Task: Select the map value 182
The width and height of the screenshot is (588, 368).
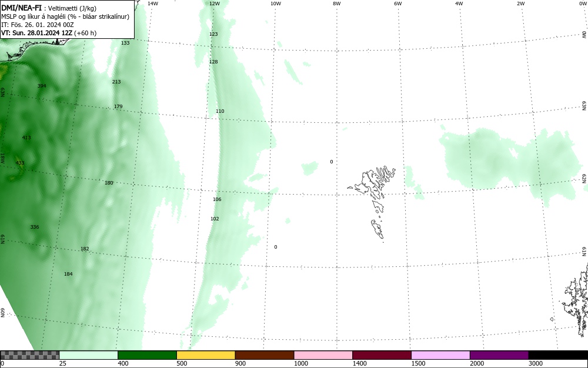Action: click(x=85, y=249)
